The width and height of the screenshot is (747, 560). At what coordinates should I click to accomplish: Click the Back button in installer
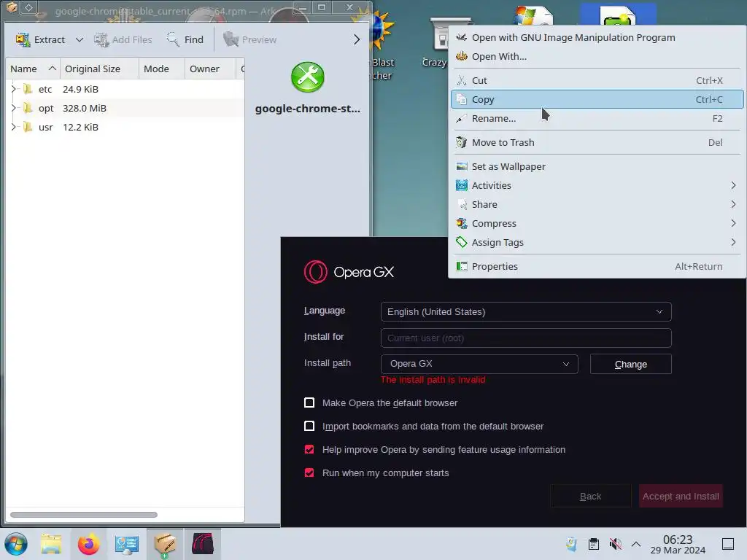click(x=591, y=496)
